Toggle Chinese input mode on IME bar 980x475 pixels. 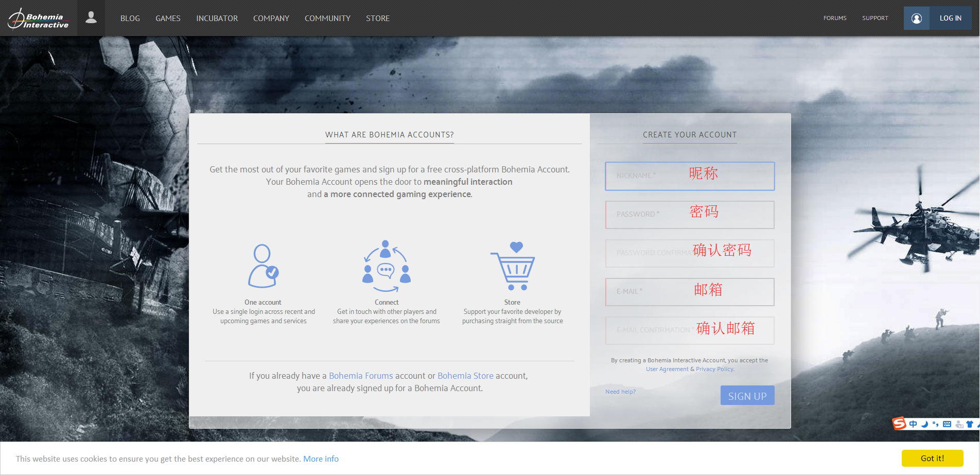913,424
